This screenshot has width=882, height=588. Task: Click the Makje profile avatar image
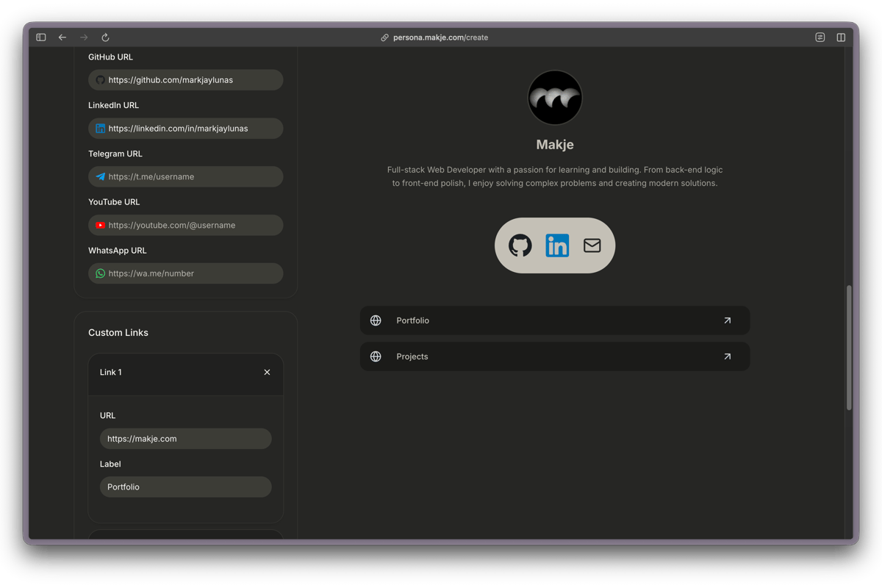coord(555,98)
